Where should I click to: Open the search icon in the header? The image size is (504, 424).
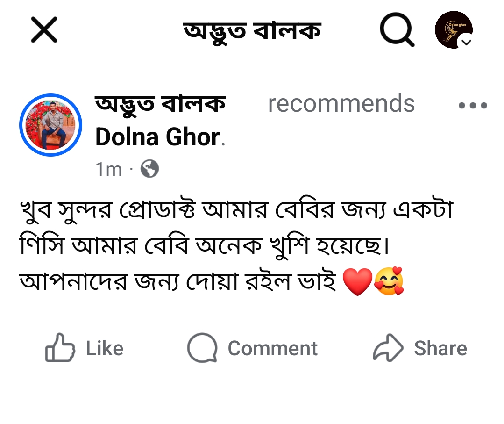[396, 30]
